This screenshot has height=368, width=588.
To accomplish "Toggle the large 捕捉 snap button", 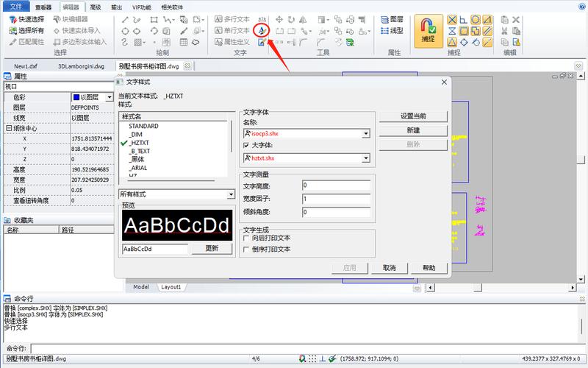I will pyautogui.click(x=429, y=32).
